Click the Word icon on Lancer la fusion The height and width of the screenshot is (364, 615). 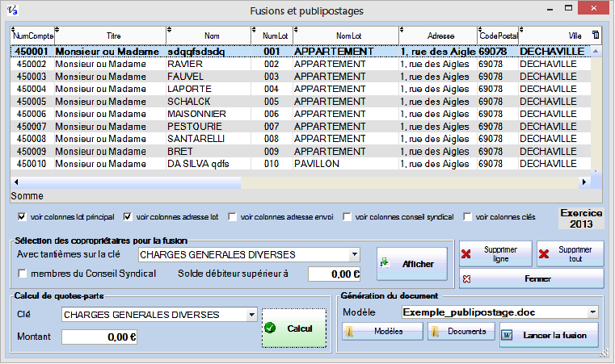pos(508,336)
